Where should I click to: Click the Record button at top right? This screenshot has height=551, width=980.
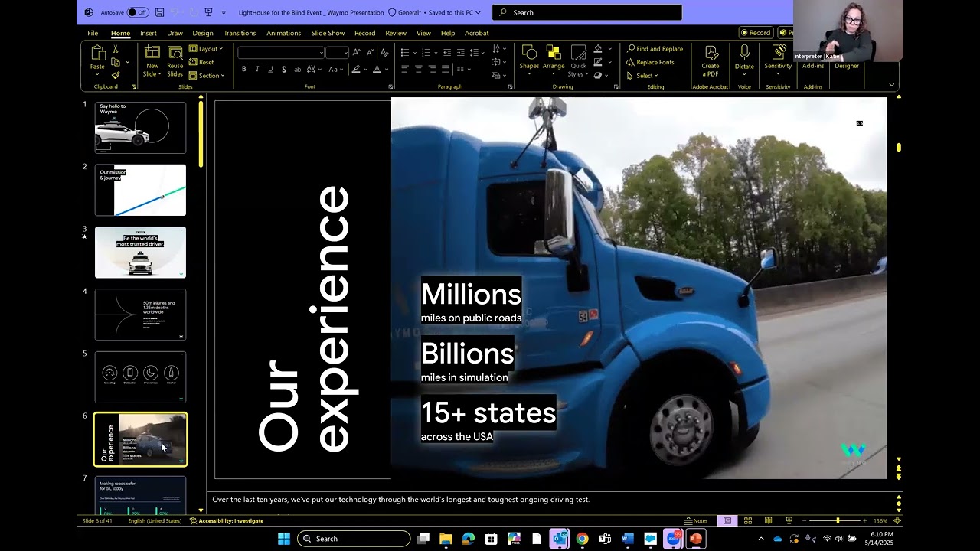(x=756, y=33)
